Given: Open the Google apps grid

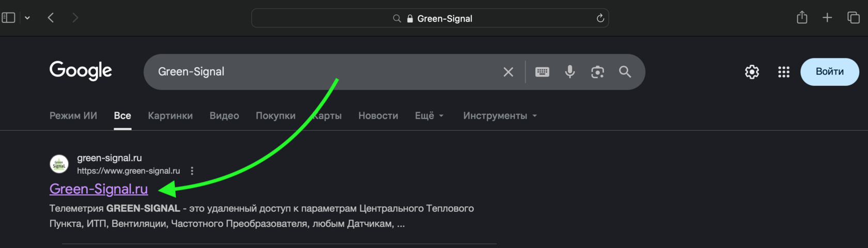Looking at the screenshot, I should coord(784,72).
